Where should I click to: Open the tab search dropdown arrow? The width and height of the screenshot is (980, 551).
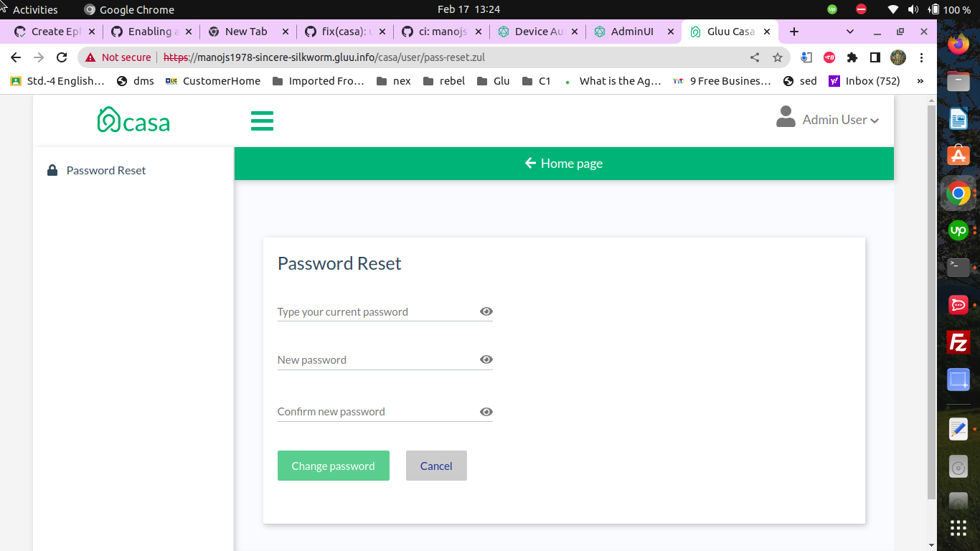pos(849,32)
